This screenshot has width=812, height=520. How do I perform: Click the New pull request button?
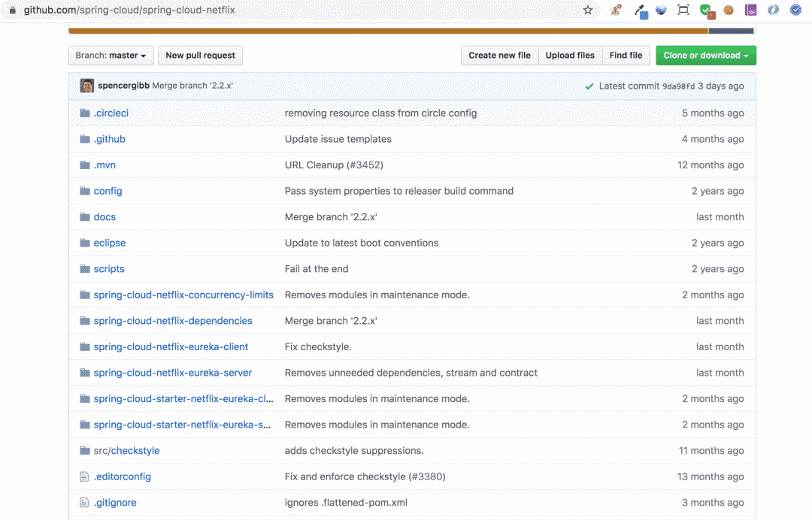pos(200,56)
